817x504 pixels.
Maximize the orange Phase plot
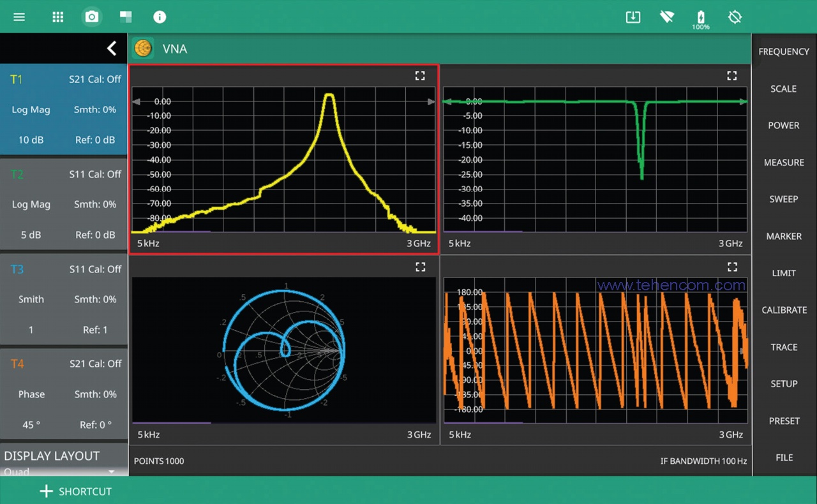coord(732,267)
